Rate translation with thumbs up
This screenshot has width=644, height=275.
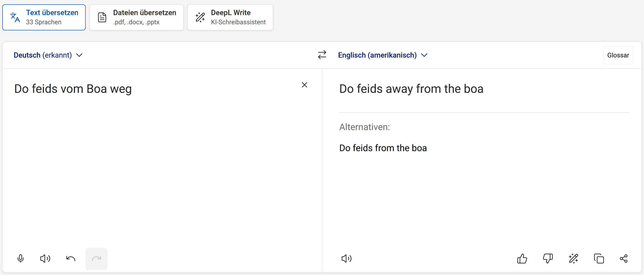click(522, 259)
